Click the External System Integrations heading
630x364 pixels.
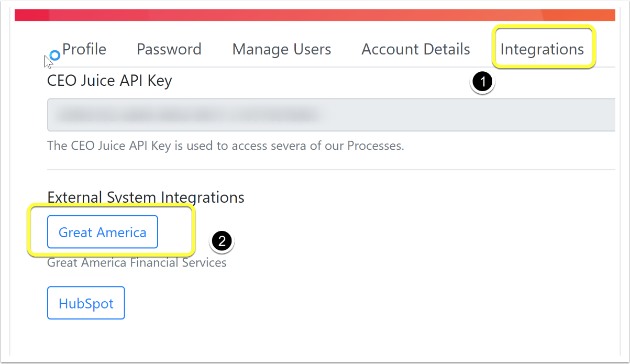click(146, 197)
